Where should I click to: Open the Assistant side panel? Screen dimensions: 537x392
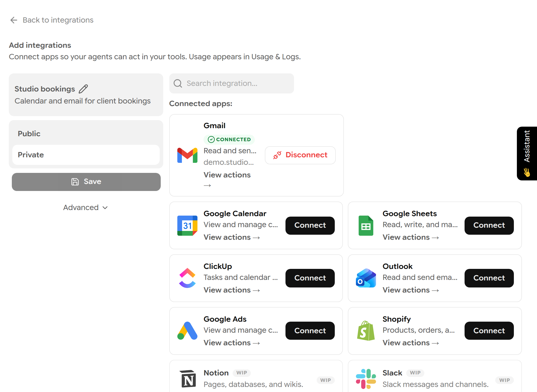[x=527, y=154]
